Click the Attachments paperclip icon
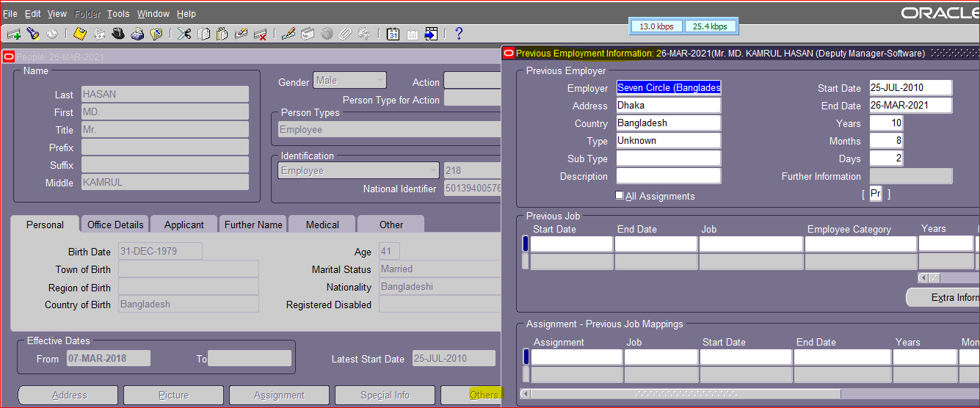The image size is (980, 408). (345, 34)
